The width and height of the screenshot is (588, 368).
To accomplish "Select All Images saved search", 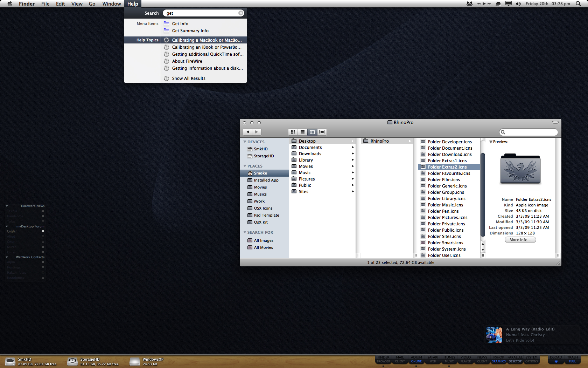I will coord(264,240).
